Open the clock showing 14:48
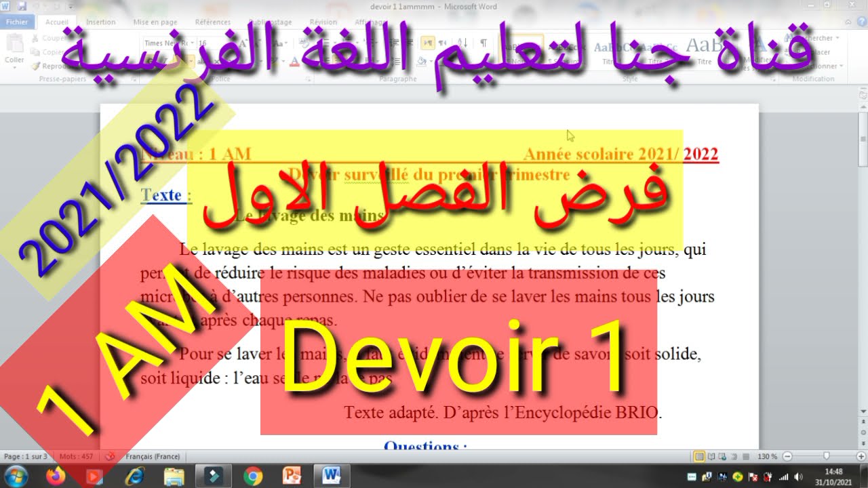This screenshot has width=868, height=488. (x=834, y=476)
